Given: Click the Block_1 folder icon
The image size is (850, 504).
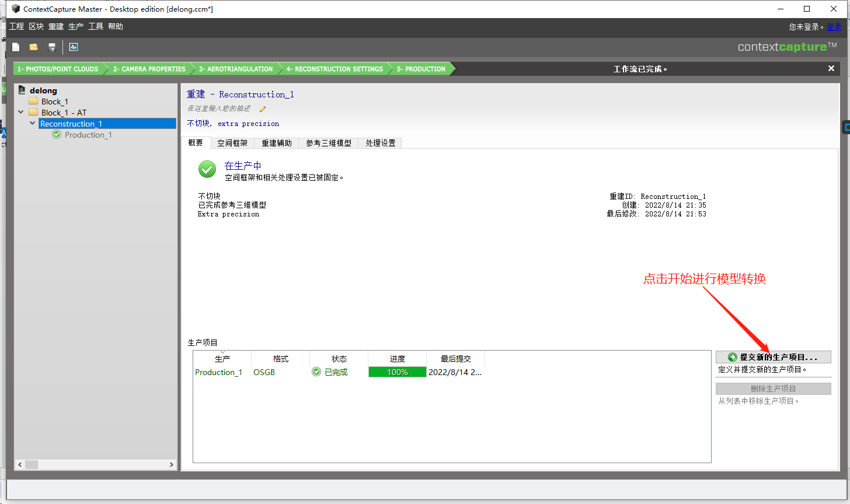Looking at the screenshot, I should click(x=33, y=101).
